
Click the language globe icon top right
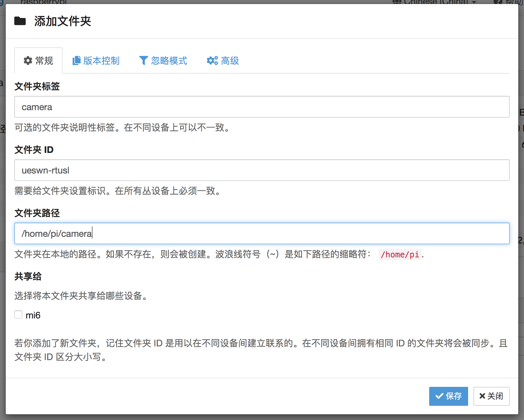[397, 2]
